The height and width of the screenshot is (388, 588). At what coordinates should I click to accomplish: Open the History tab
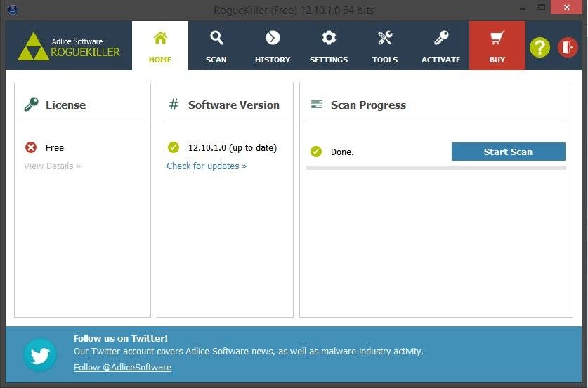pos(273,46)
